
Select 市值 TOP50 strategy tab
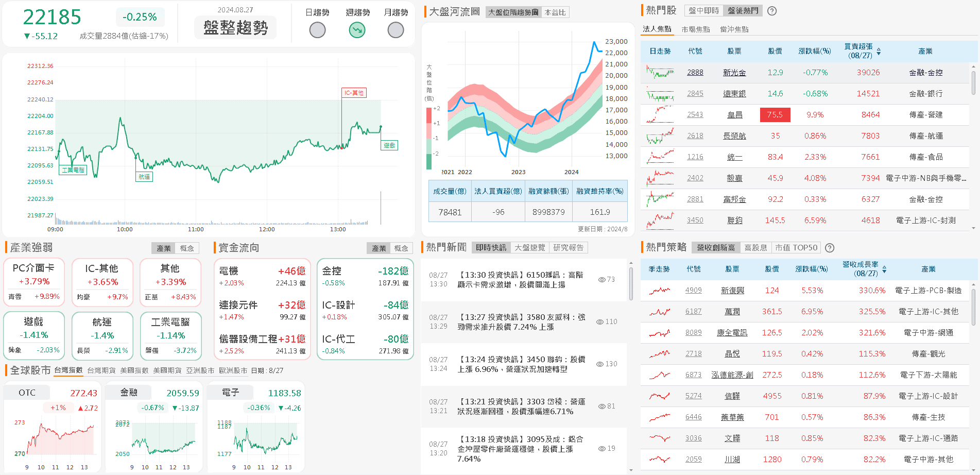click(796, 248)
